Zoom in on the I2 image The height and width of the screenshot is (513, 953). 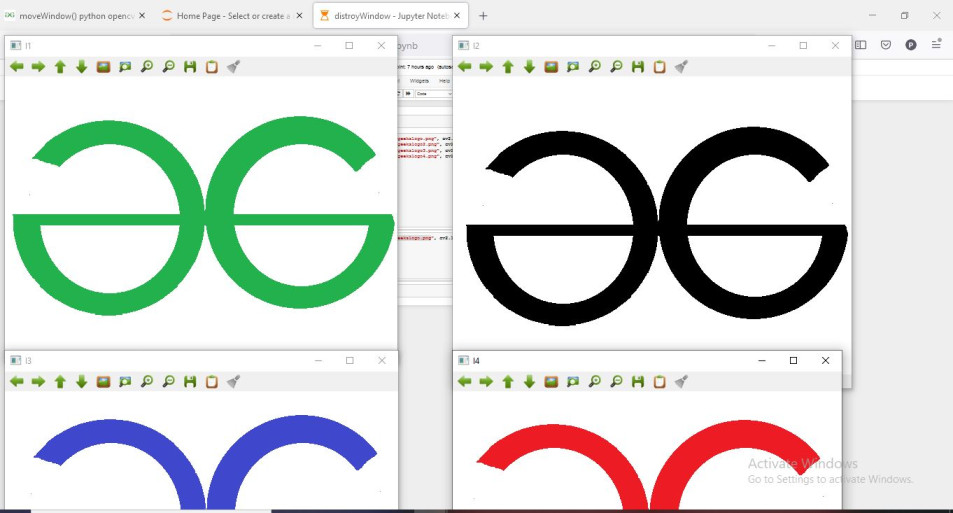[x=594, y=67]
